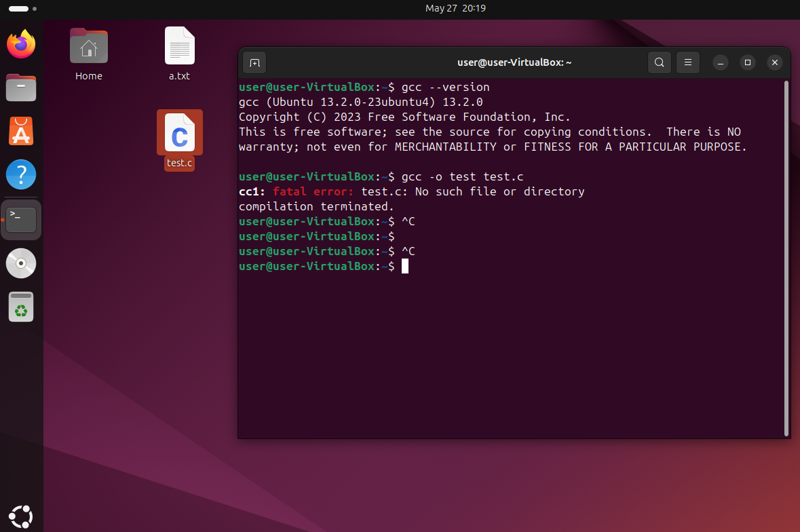Click the Copyright (C) 2023 line
The image size is (800, 532).
(x=404, y=117)
